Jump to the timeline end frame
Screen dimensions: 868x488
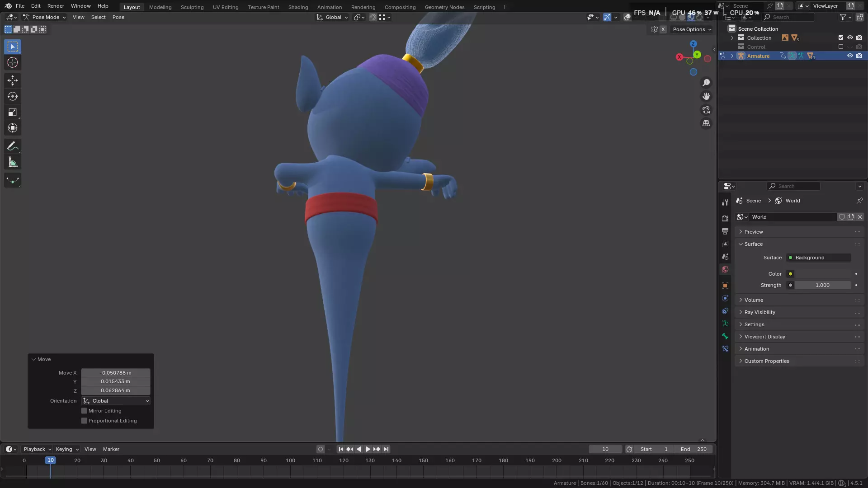point(386,449)
